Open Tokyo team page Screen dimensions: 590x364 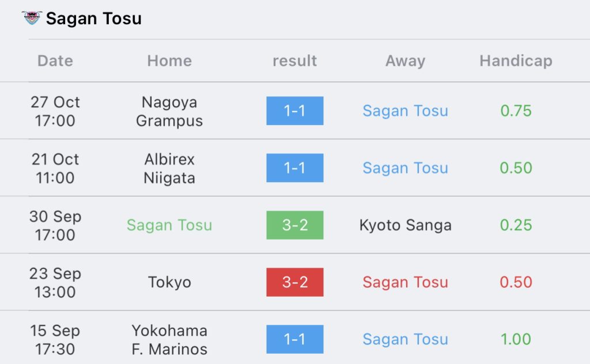(169, 282)
